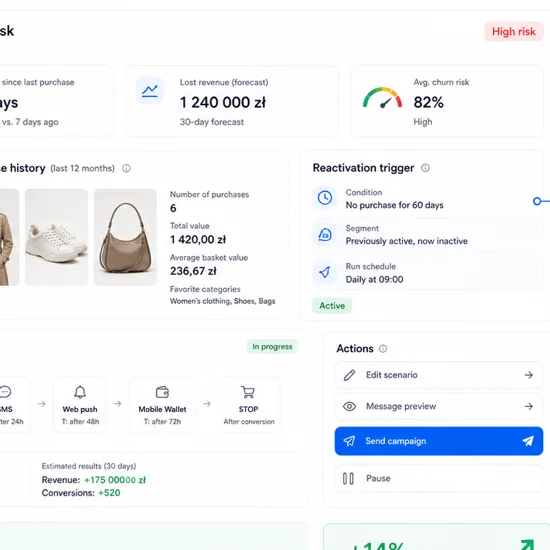Click the In progress status tag
Viewport: 550px width, 550px height.
click(272, 347)
